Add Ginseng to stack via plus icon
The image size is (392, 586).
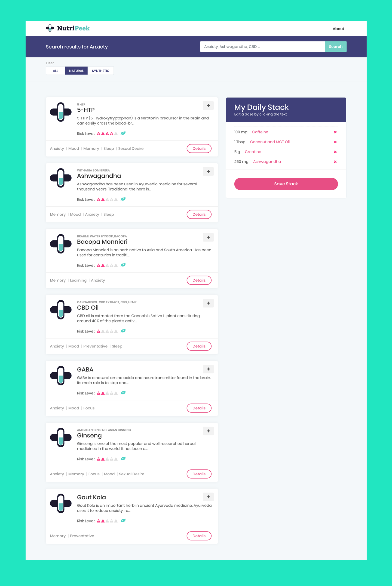pyautogui.click(x=208, y=431)
